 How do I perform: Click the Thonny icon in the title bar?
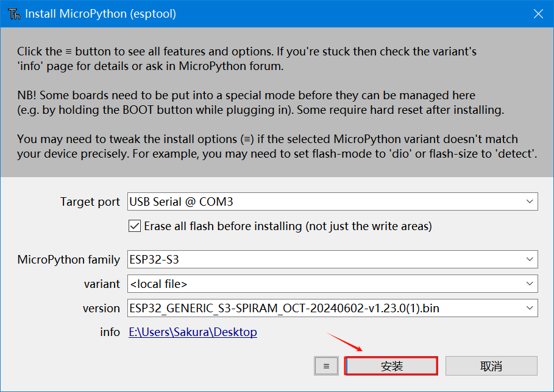(13, 13)
